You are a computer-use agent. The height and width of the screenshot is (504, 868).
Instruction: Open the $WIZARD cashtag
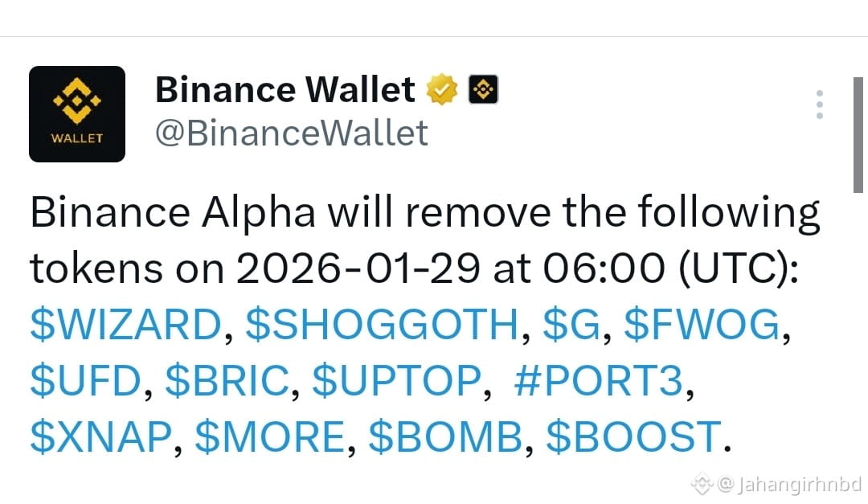point(125,325)
